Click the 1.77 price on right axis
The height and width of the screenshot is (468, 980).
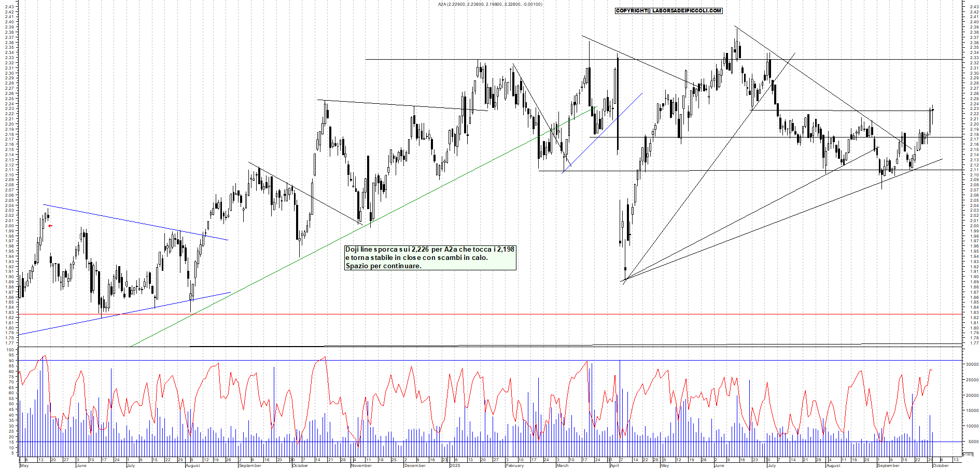(974, 343)
